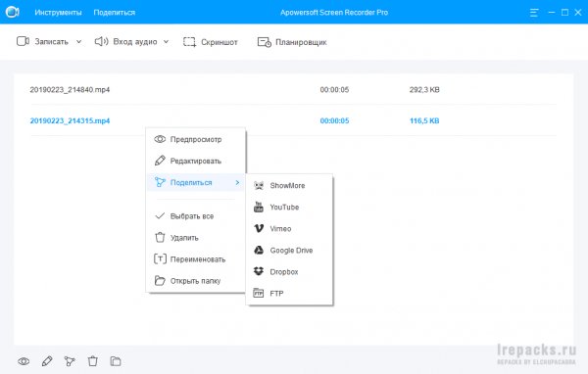Click the YouTube logo icon
This screenshot has height=374, width=588.
coord(259,207)
